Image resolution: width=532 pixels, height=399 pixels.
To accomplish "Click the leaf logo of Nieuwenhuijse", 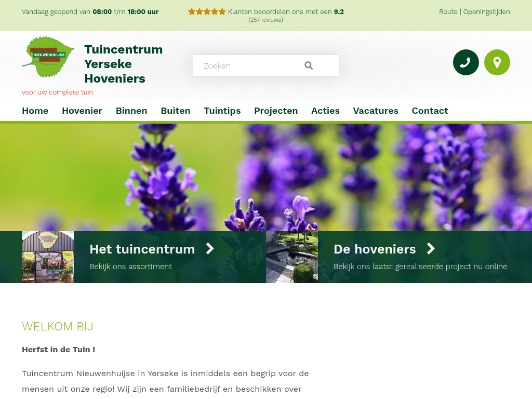I will coord(48,57).
